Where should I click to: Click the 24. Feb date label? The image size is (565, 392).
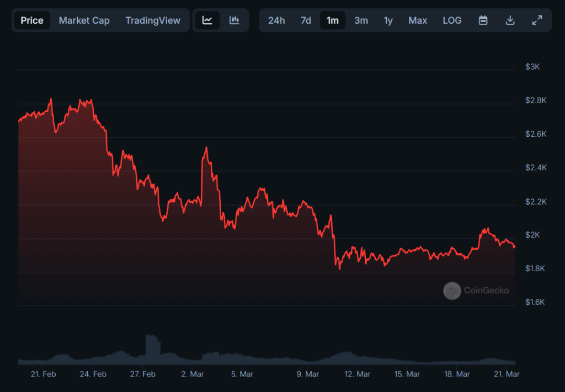pos(93,374)
